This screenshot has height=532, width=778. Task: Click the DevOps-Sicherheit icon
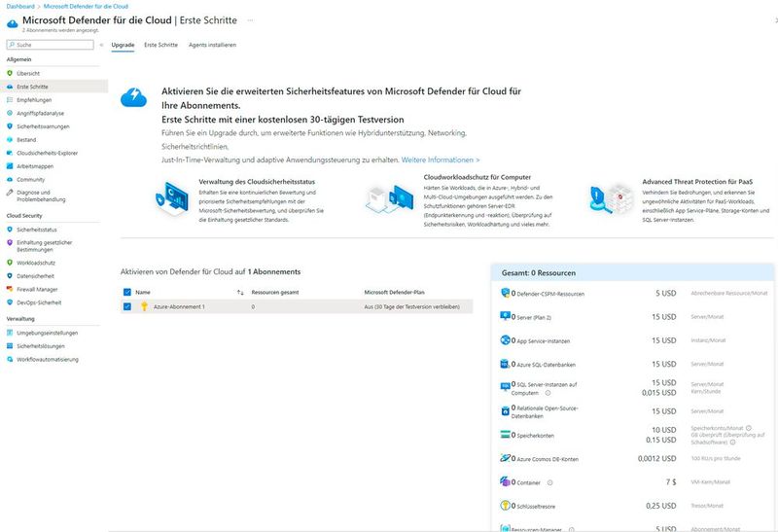coord(10,302)
